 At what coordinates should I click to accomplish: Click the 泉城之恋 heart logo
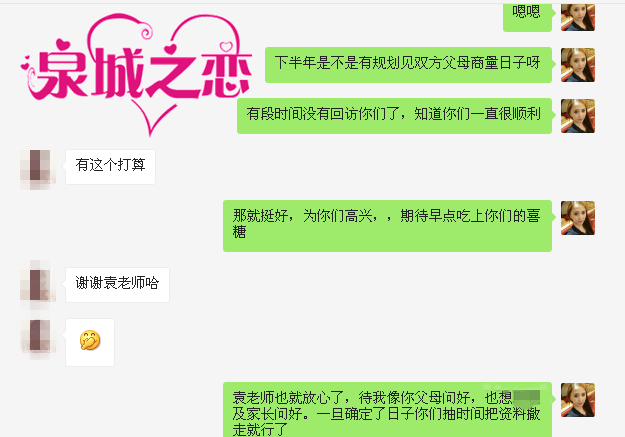coord(136,75)
